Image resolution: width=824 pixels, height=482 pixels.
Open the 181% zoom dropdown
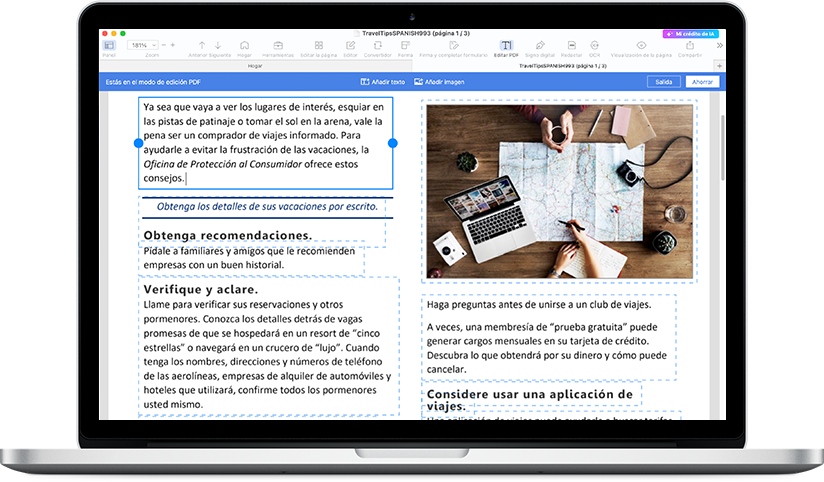pos(142,45)
